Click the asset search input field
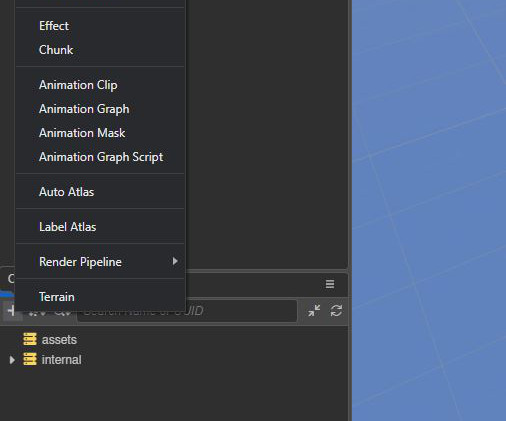The width and height of the screenshot is (506, 421). (x=187, y=311)
